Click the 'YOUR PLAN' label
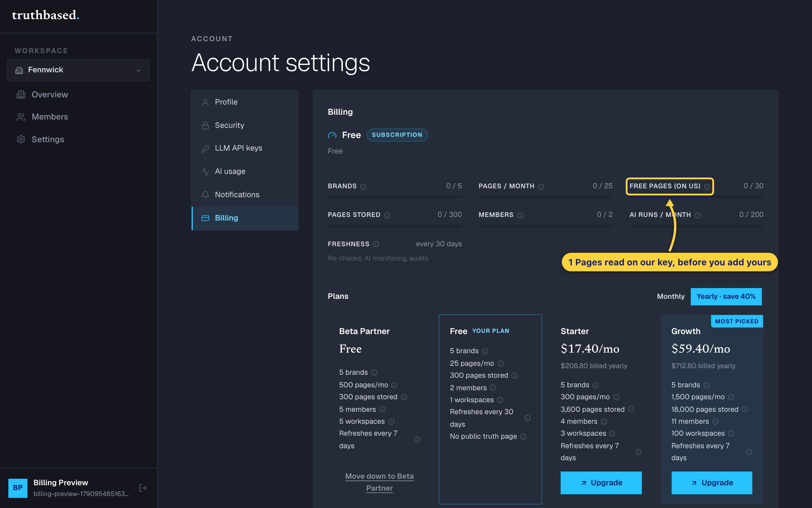The width and height of the screenshot is (812, 508). 490,331
